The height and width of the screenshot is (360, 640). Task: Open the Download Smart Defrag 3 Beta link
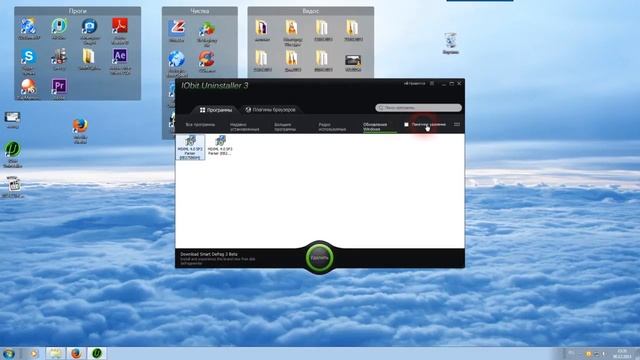tap(209, 254)
